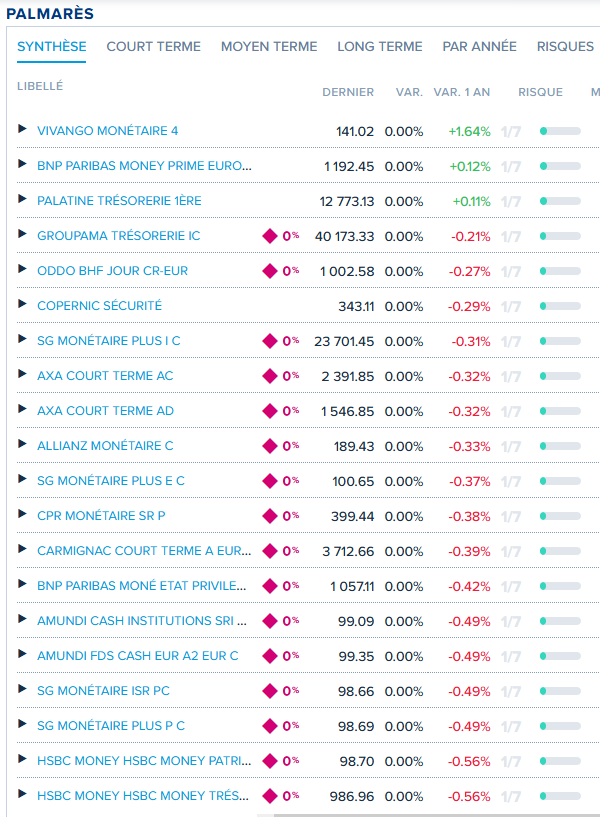The height and width of the screenshot is (817, 600).
Task: Click pink diamond icon beside GROUPAMA TRÉSORERIE IC
Action: [x=269, y=236]
